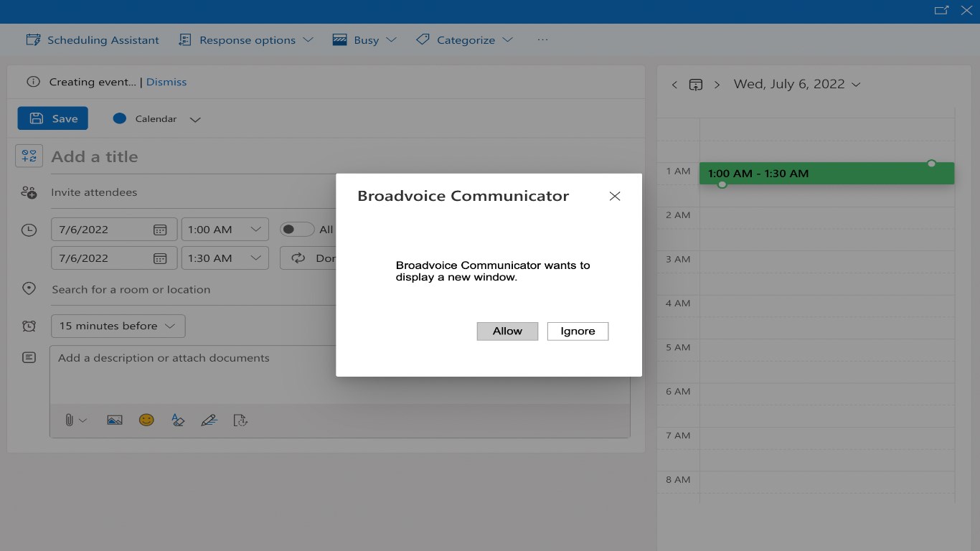980x551 pixels.
Task: Open the 15 minutes before reminder dropdown
Action: click(118, 326)
